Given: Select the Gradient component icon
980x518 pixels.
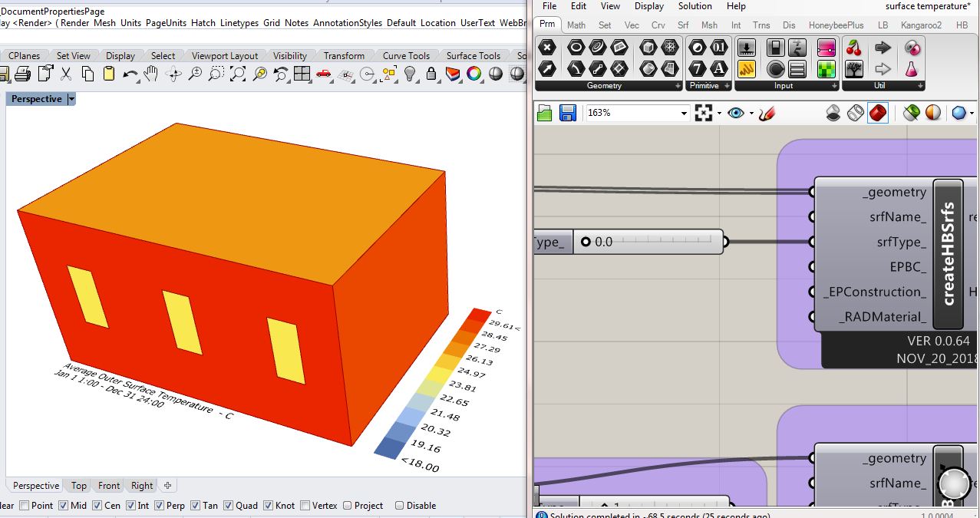Looking at the screenshot, I should pyautogui.click(x=827, y=48).
